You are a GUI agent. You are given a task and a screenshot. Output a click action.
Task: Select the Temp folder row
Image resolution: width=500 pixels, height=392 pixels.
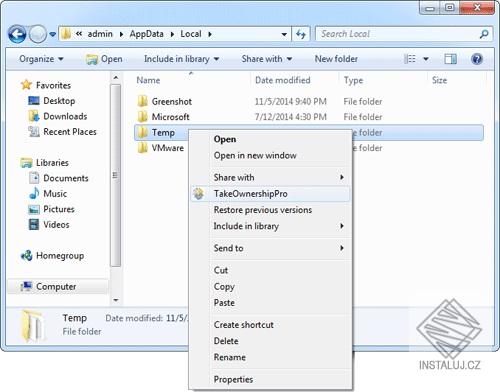[x=309, y=132]
